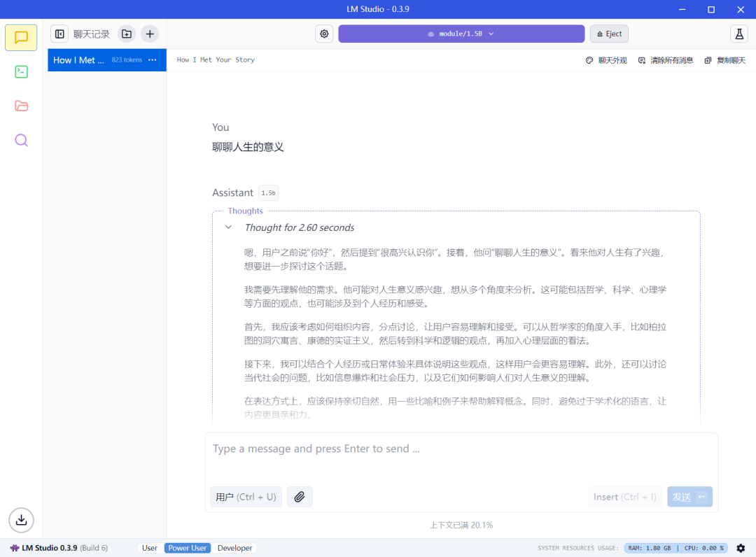Click 清除所有消息 to clear all messages
This screenshot has height=557, width=756.
pos(666,60)
